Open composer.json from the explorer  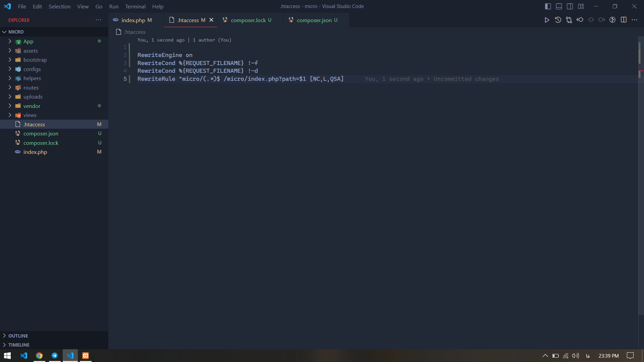[54, 134]
